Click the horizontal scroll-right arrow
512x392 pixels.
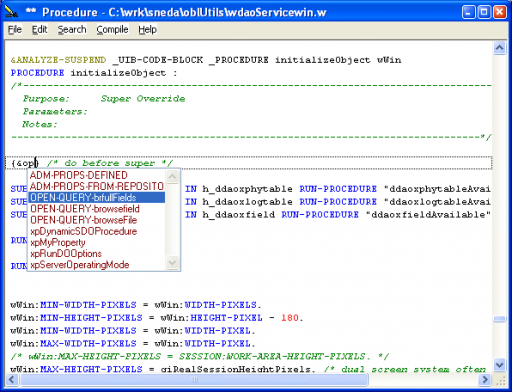click(x=485, y=379)
